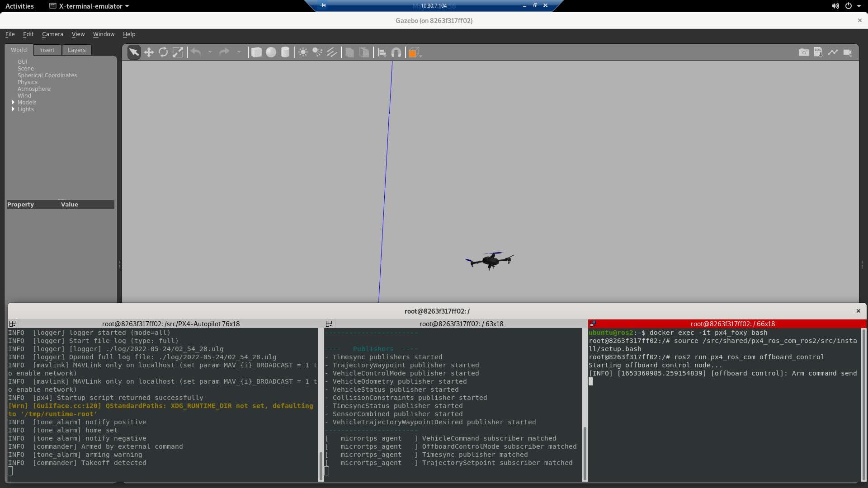Toggle video recording camera icon
868x488 pixels.
[848, 52]
